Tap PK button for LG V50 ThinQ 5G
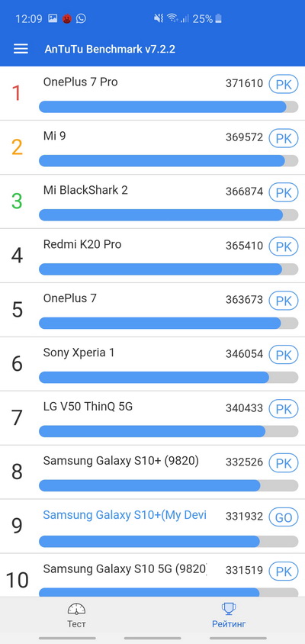 coord(283,410)
